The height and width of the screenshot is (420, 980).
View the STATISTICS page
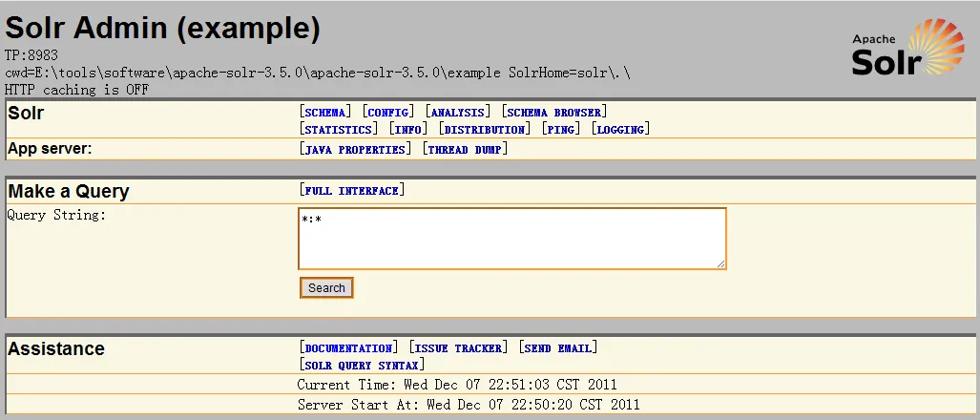[339, 130]
